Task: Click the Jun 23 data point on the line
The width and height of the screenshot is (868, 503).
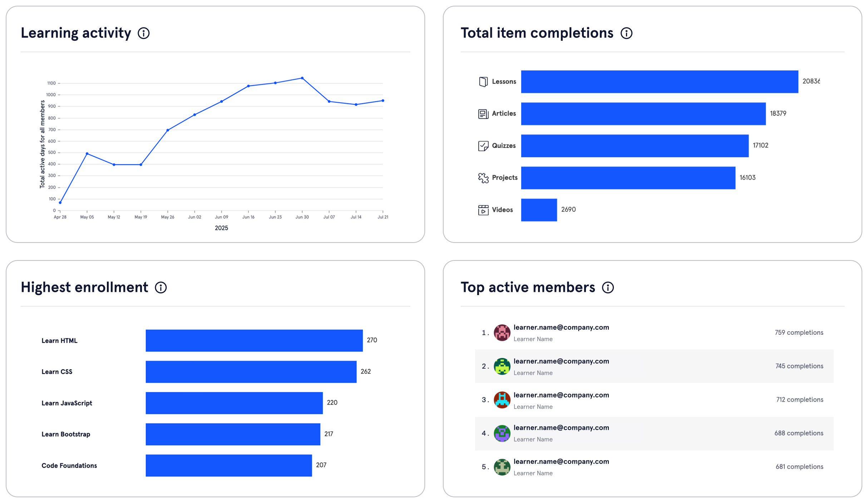Action: point(275,83)
